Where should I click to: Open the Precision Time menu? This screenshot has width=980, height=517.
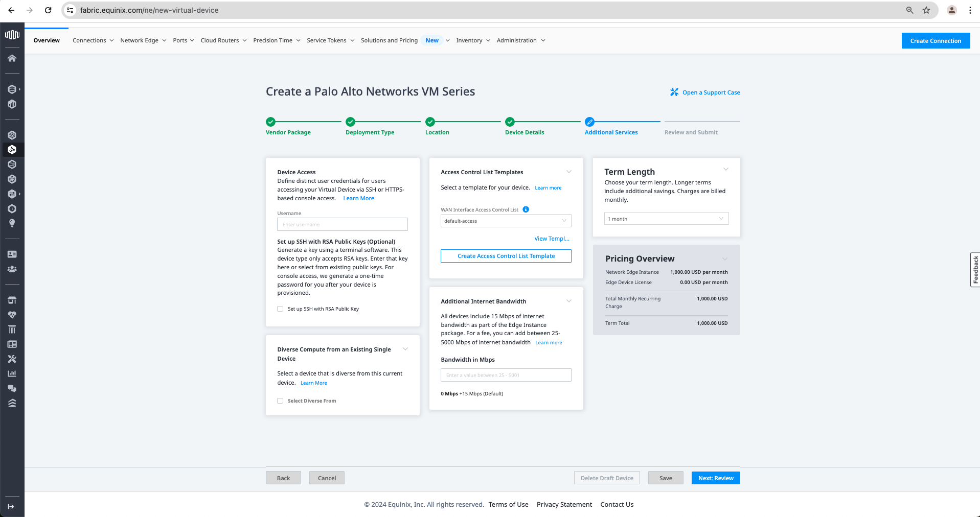pyautogui.click(x=277, y=40)
